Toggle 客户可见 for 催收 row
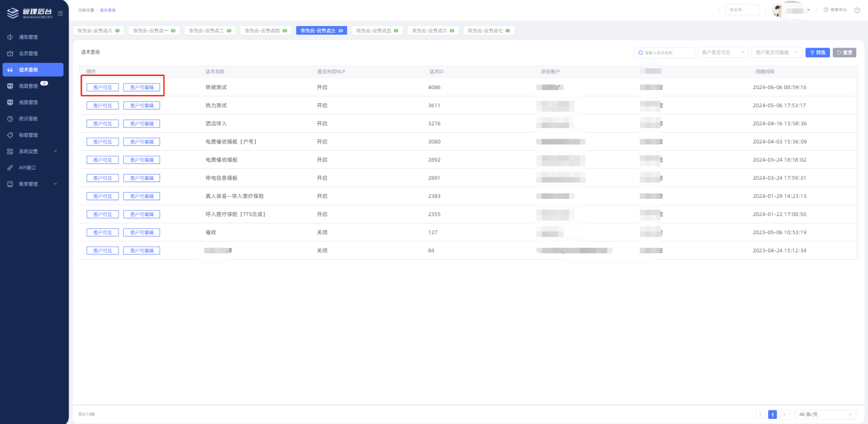 click(x=103, y=232)
